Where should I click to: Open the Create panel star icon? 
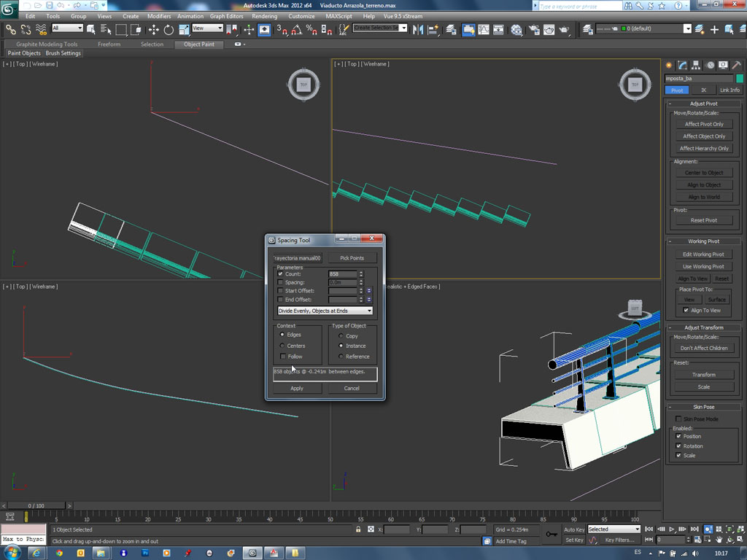coord(669,65)
